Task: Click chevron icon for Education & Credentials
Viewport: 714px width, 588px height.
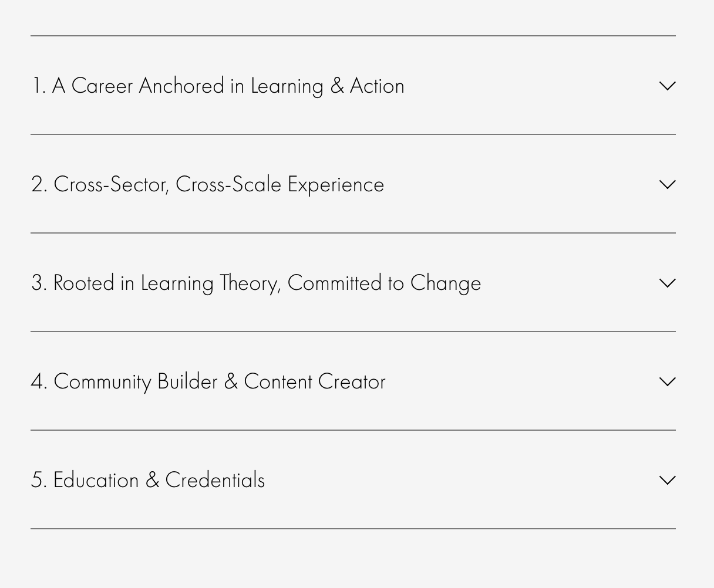Action: coord(668,480)
